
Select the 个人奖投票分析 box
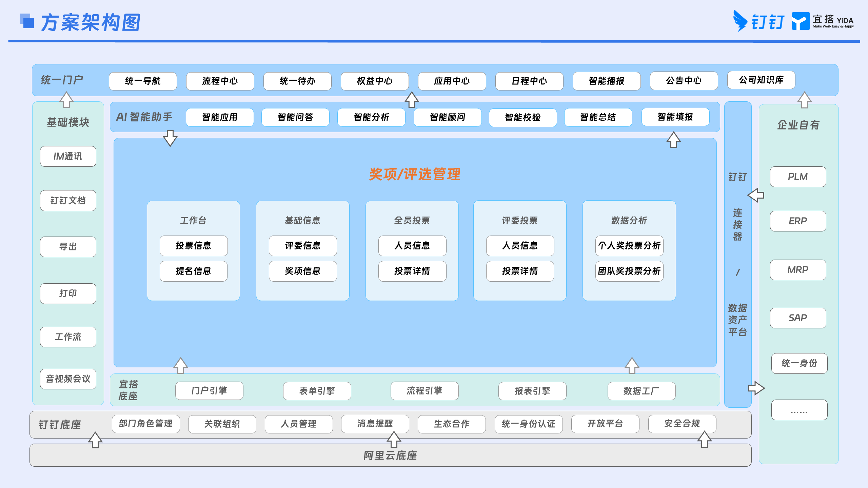pyautogui.click(x=629, y=246)
